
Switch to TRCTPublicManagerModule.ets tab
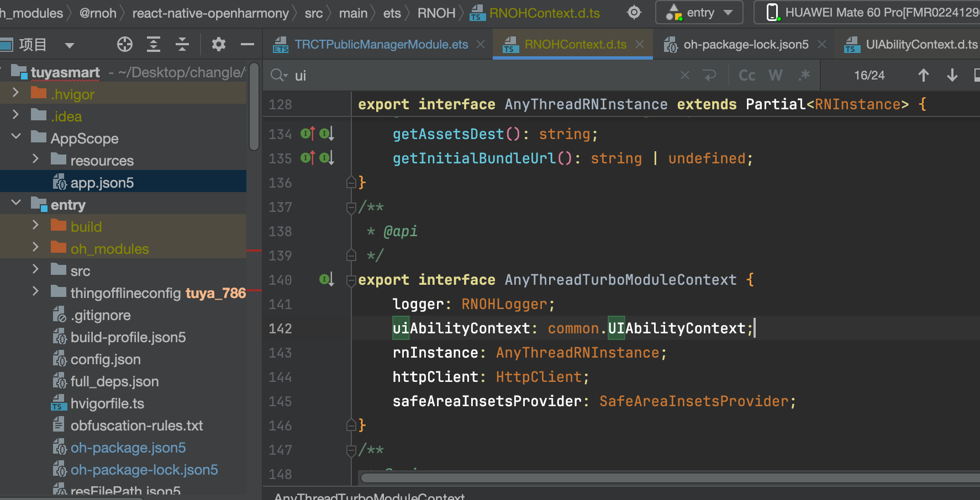point(381,45)
